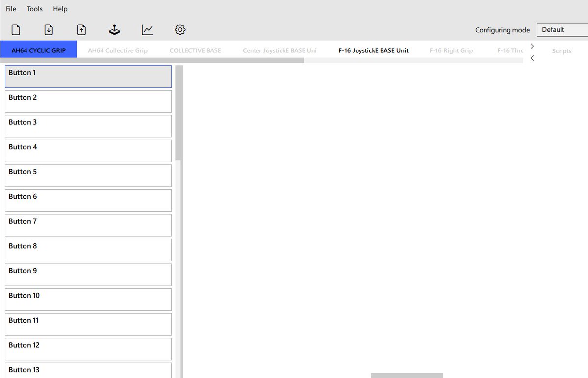Open the Scripts tab
The image size is (588, 378).
[x=562, y=51]
